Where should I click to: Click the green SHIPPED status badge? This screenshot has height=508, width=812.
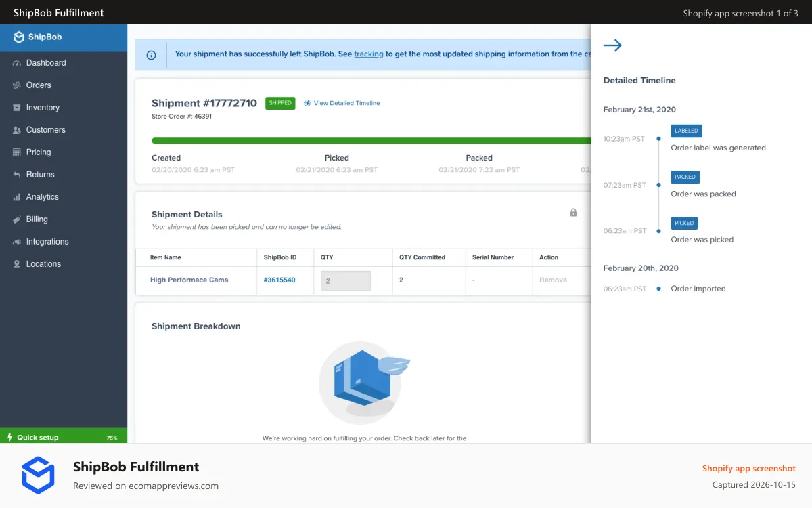pyautogui.click(x=280, y=103)
